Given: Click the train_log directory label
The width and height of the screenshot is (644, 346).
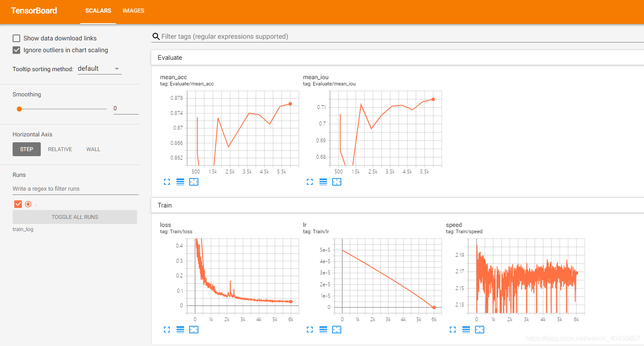Looking at the screenshot, I should [x=23, y=229].
